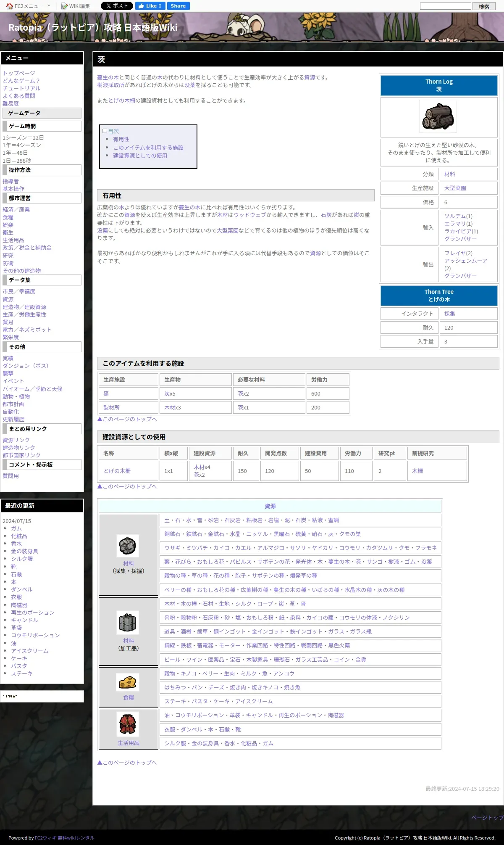Open 採集 link in Thorn Tree box
This screenshot has width=504, height=845.
(450, 314)
